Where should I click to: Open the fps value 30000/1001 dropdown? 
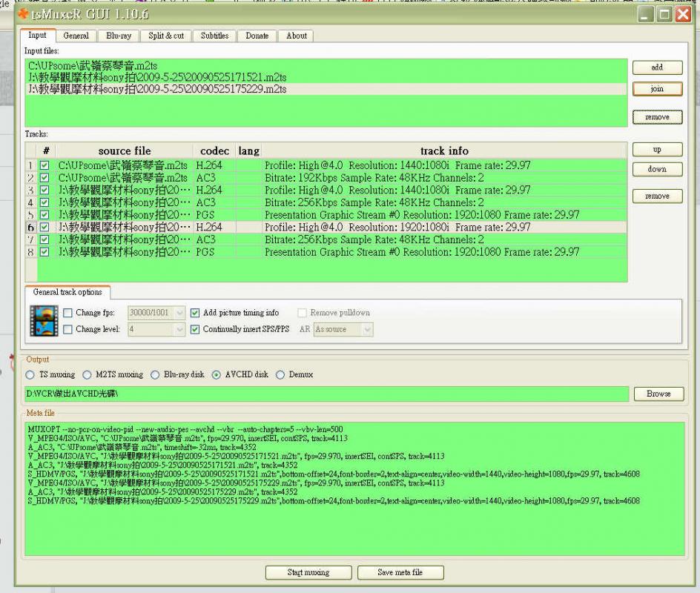click(179, 313)
